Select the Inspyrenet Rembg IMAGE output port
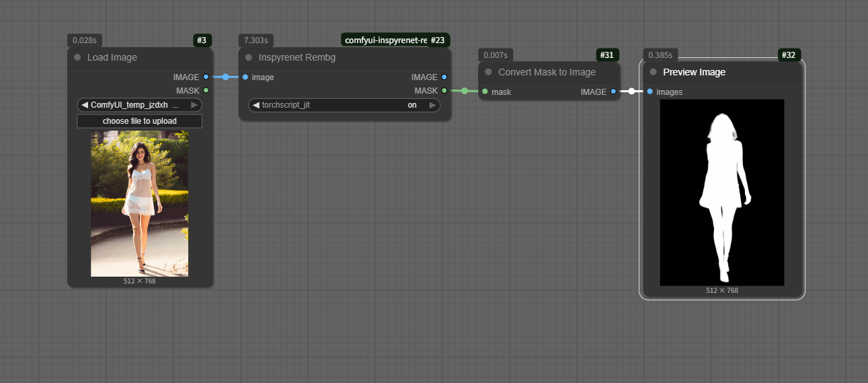 [444, 77]
